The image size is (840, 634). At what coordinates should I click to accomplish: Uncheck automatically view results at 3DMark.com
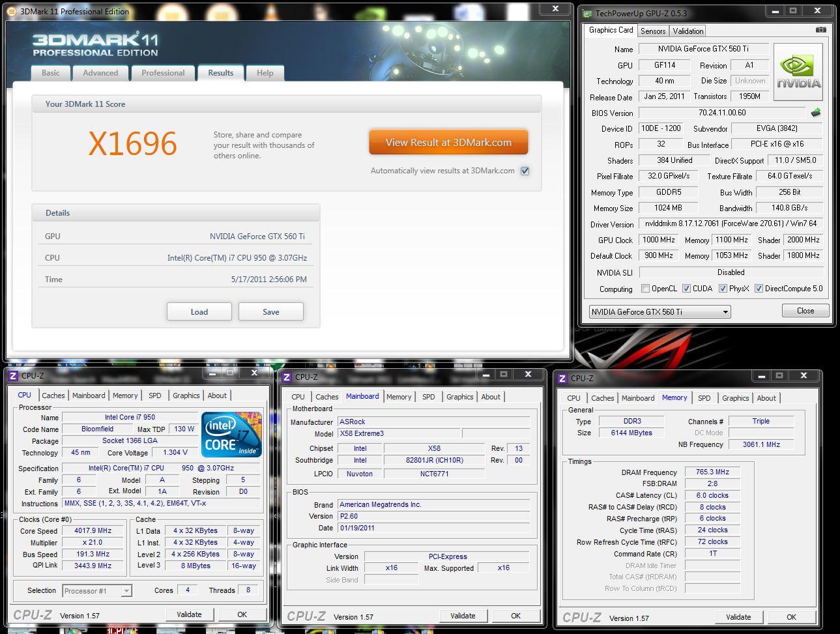pyautogui.click(x=525, y=171)
